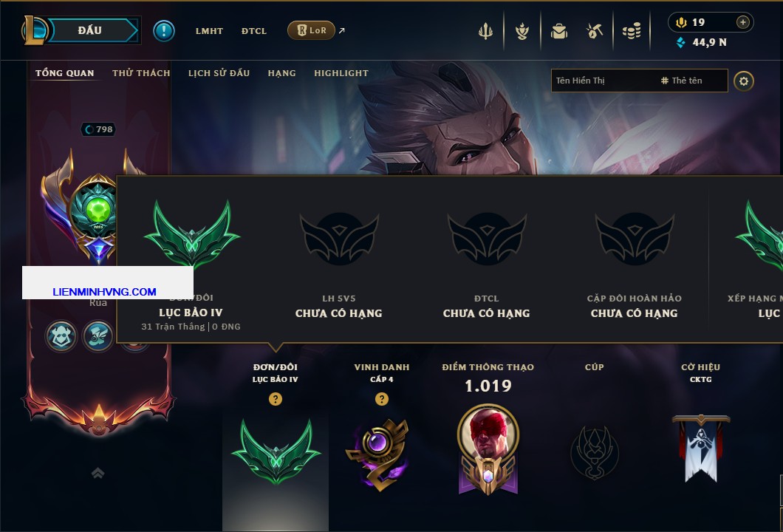
Task: Open the alert notification icon
Action: coord(164,30)
